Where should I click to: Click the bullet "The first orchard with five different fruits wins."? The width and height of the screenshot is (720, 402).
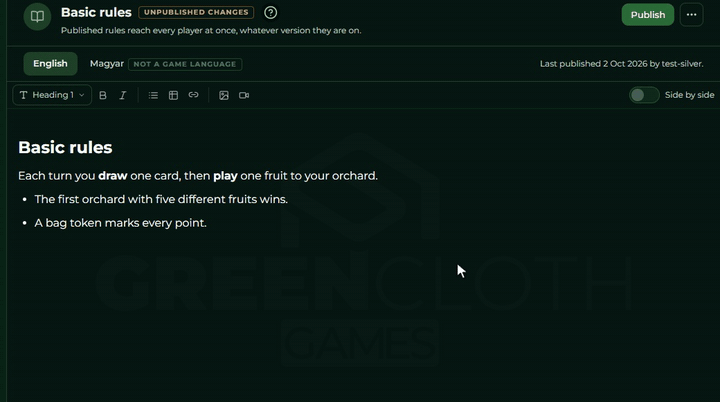pos(161,199)
